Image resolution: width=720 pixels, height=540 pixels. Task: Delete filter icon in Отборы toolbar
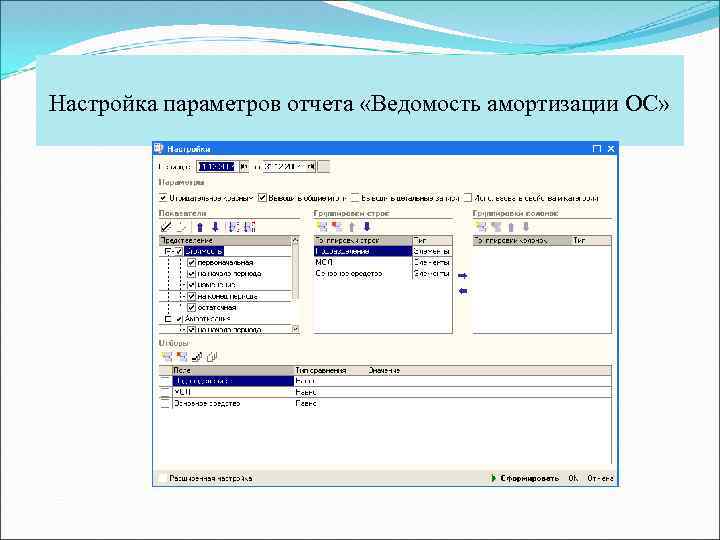pos(182,356)
